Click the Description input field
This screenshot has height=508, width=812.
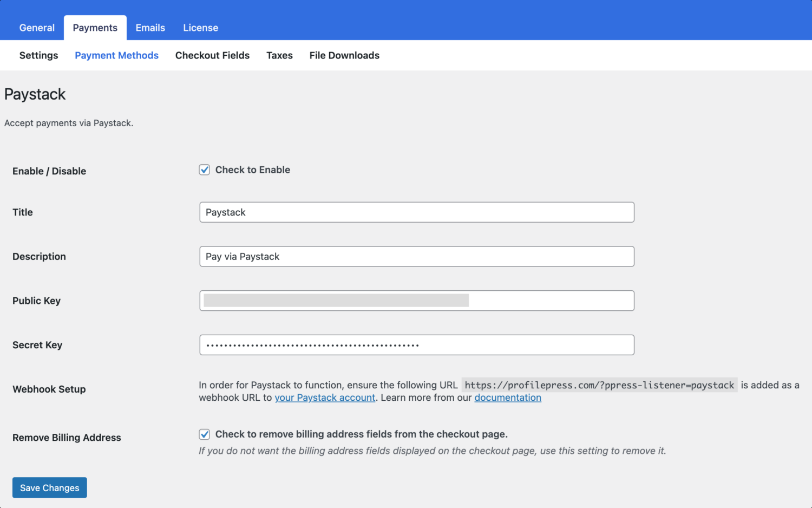click(x=417, y=257)
